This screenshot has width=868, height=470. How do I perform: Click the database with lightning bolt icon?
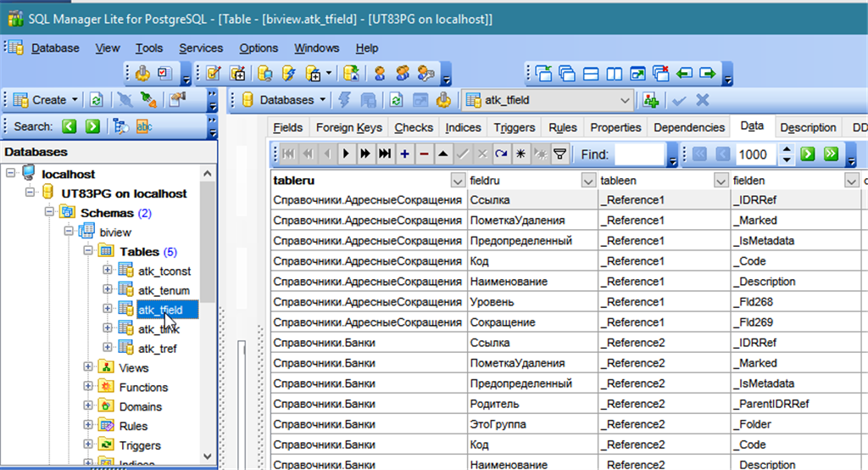[x=289, y=73]
